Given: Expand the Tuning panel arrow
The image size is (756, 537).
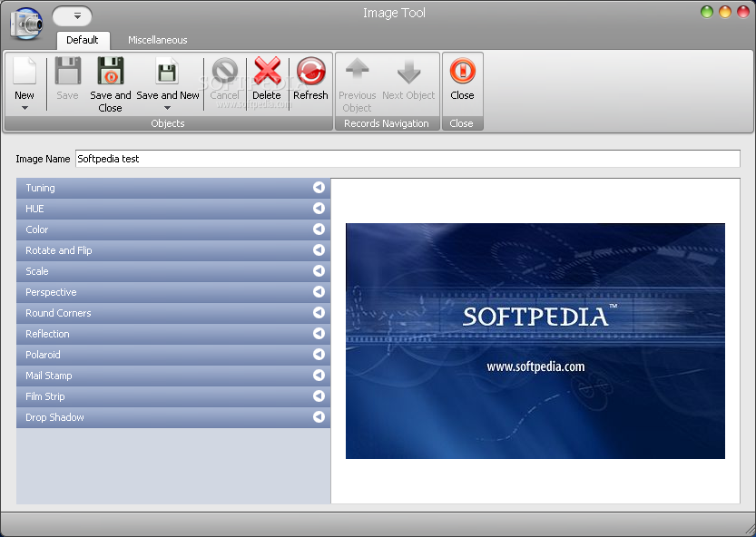Looking at the screenshot, I should coord(319,188).
